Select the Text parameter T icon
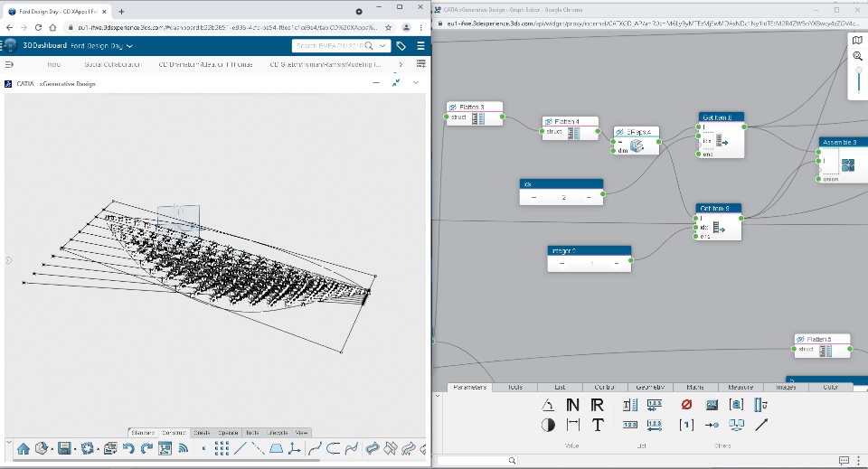 click(x=598, y=425)
